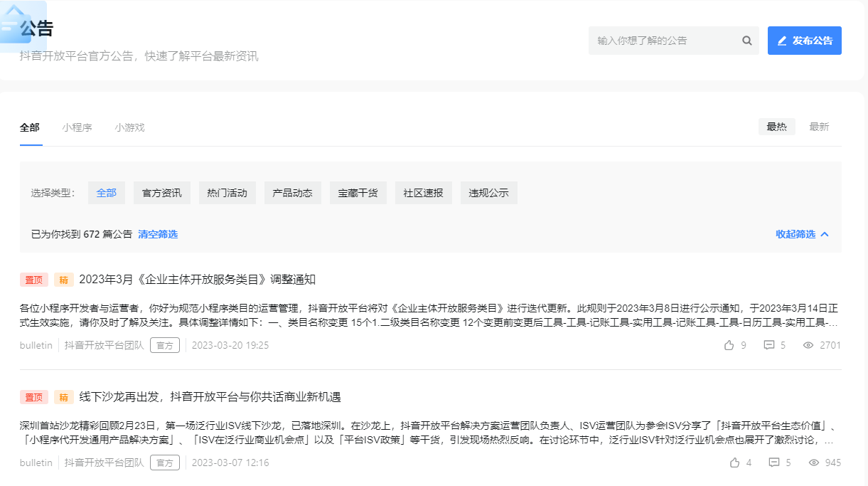Viewport: 868px width, 486px height.
Task: Filter by 违规公示 type
Action: (488, 193)
